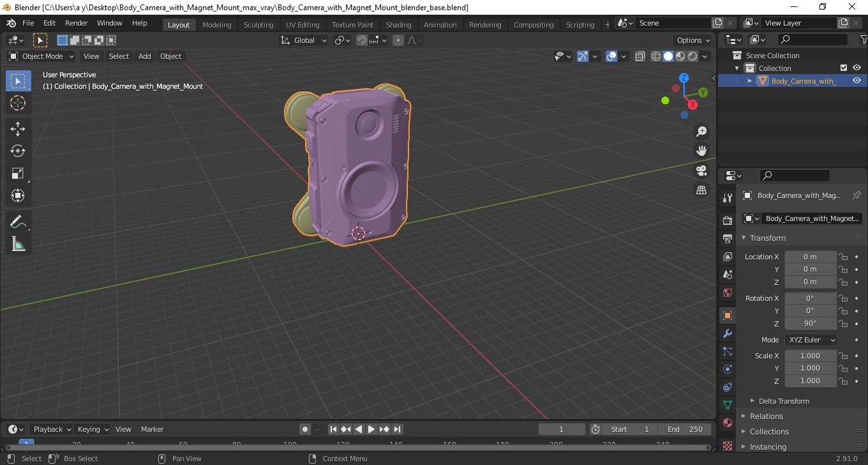Screen dimensions: 868x465
Task: Switch to Material Preview shading
Action: (x=680, y=56)
